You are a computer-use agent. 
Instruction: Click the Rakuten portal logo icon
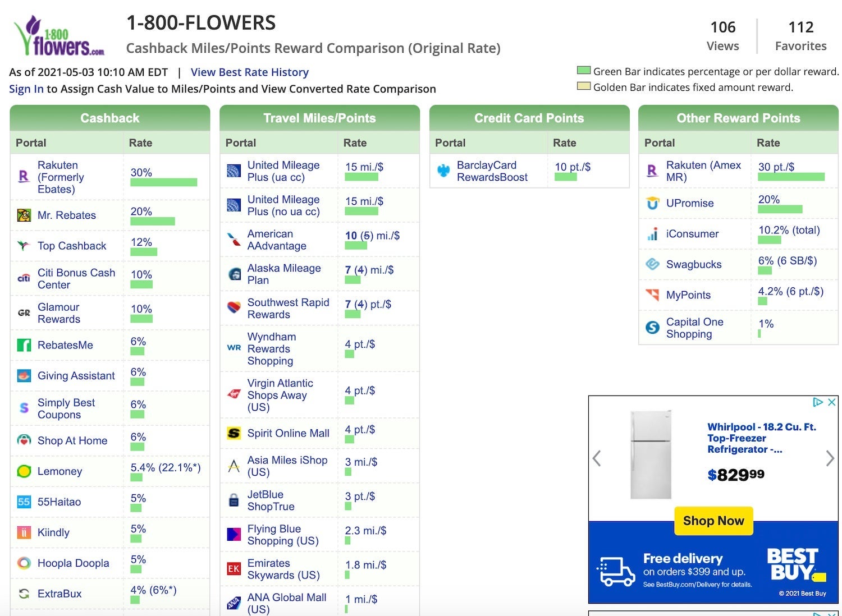tap(24, 177)
